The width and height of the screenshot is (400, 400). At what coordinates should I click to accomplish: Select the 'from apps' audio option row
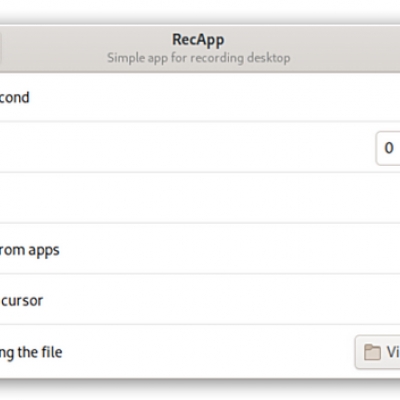click(x=200, y=249)
